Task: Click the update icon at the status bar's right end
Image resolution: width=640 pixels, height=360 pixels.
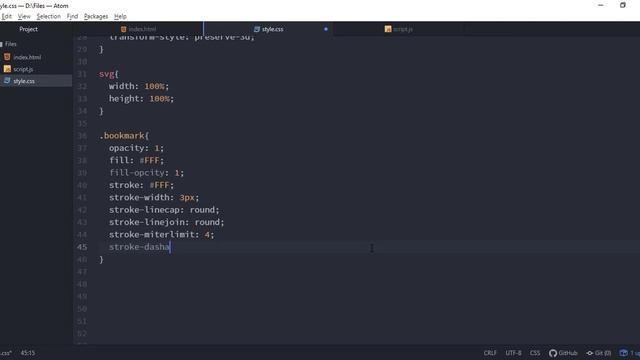Action: 623,353
